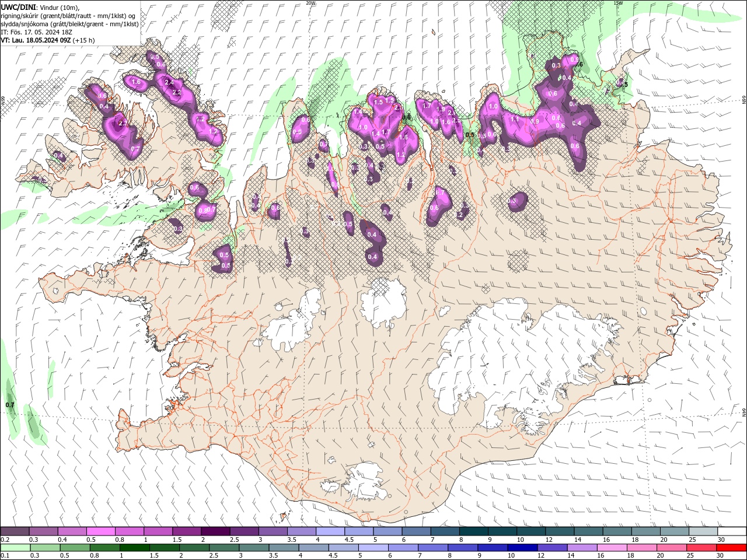Click the 'VT: Lau. 18.05.2024 09Z' valid time

[x=36, y=40]
